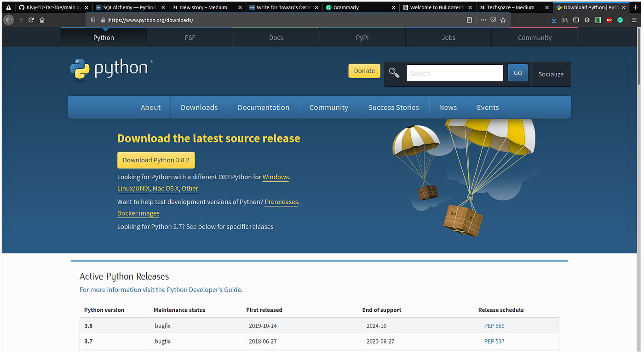Expand the Socialize menu
This screenshot has height=355, width=644.
click(x=551, y=74)
